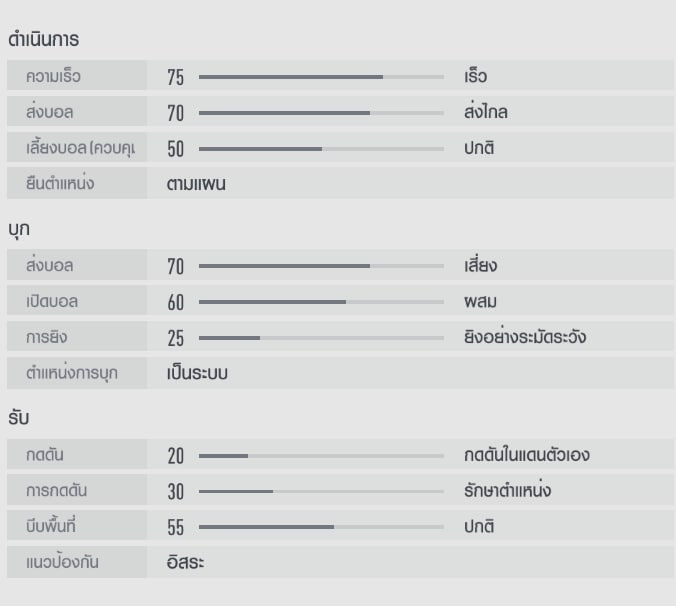Click the ความเร็ว slider showing 75
676x606 pixels.
pyautogui.click(x=321, y=77)
